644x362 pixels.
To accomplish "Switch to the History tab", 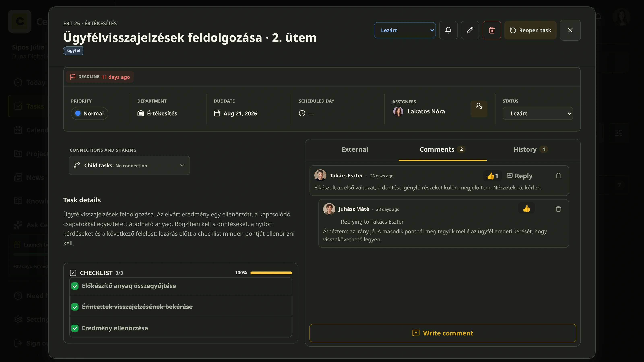I will pos(530,149).
